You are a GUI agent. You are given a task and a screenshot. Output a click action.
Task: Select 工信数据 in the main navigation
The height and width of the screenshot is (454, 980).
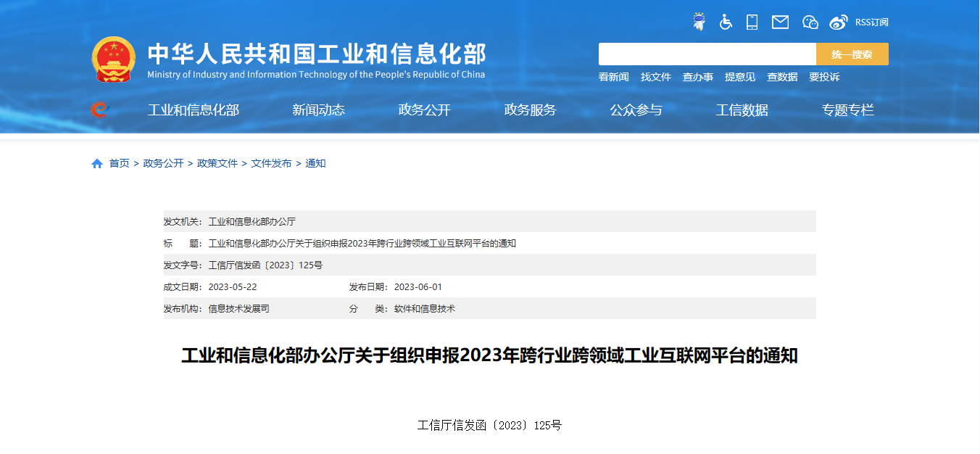coord(742,110)
